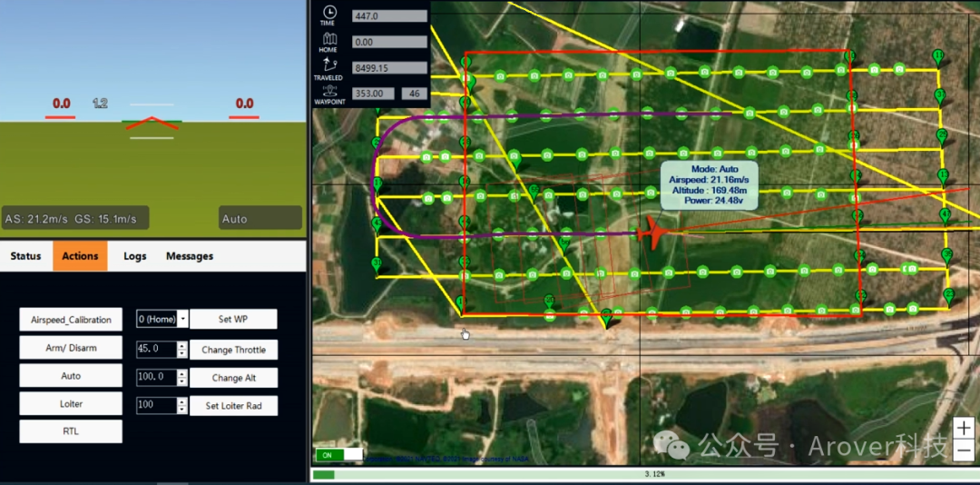Increase throttle value with up arrow

point(182,345)
